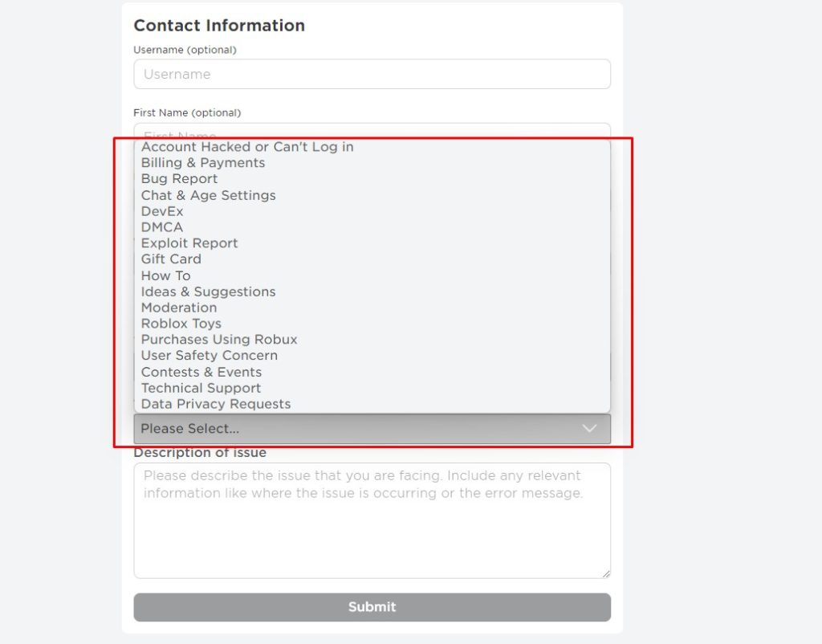Click the Description of issue text area
The width and height of the screenshot is (822, 644).
372,518
